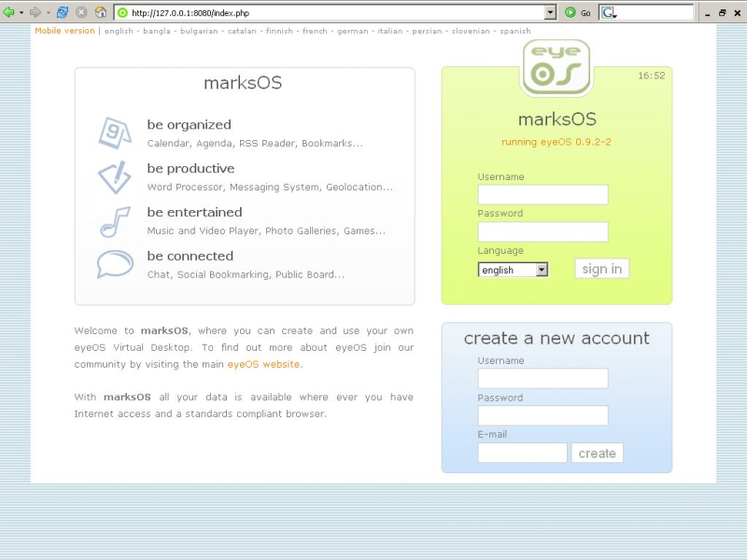747x560 pixels.
Task: Switch the page language to spanish
Action: coord(515,31)
